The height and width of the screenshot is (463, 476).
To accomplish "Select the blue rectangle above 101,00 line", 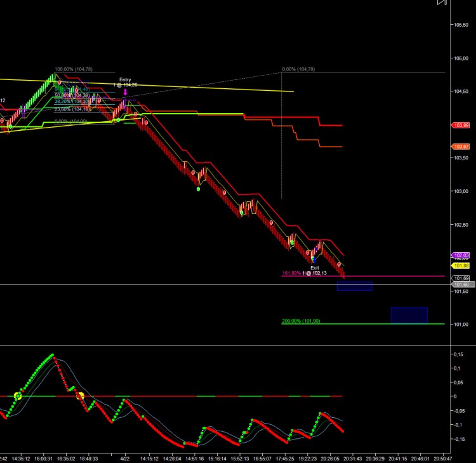I will tap(409, 316).
